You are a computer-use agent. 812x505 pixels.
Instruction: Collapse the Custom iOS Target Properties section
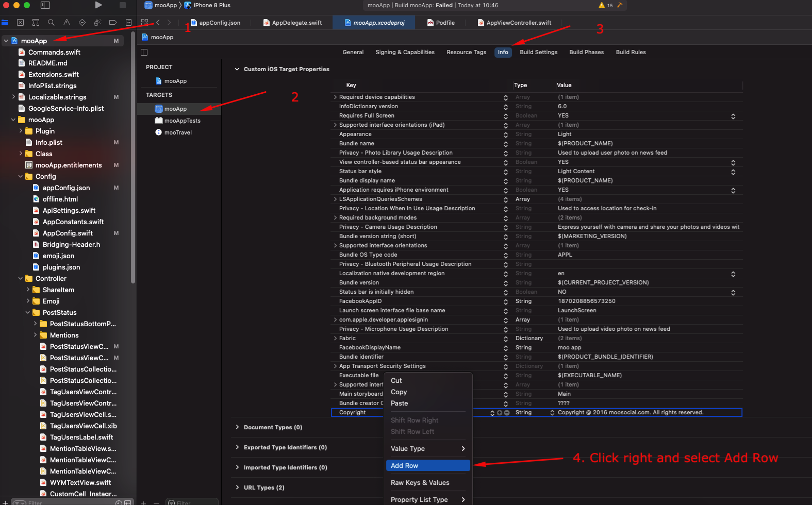[x=237, y=69]
